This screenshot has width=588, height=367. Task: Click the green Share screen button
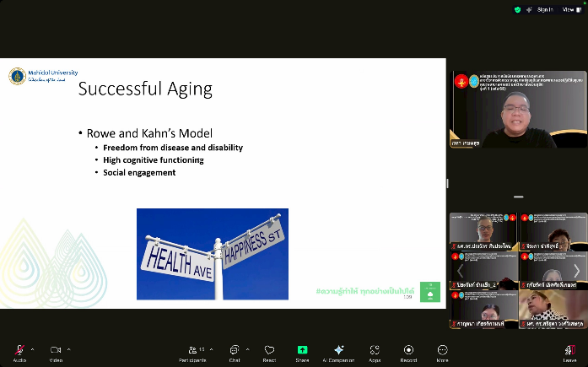click(x=302, y=352)
